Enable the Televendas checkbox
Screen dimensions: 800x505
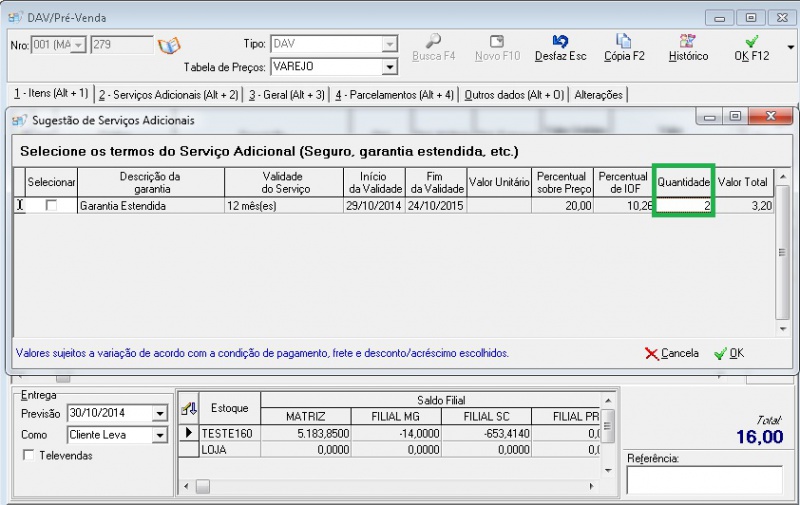coord(28,456)
